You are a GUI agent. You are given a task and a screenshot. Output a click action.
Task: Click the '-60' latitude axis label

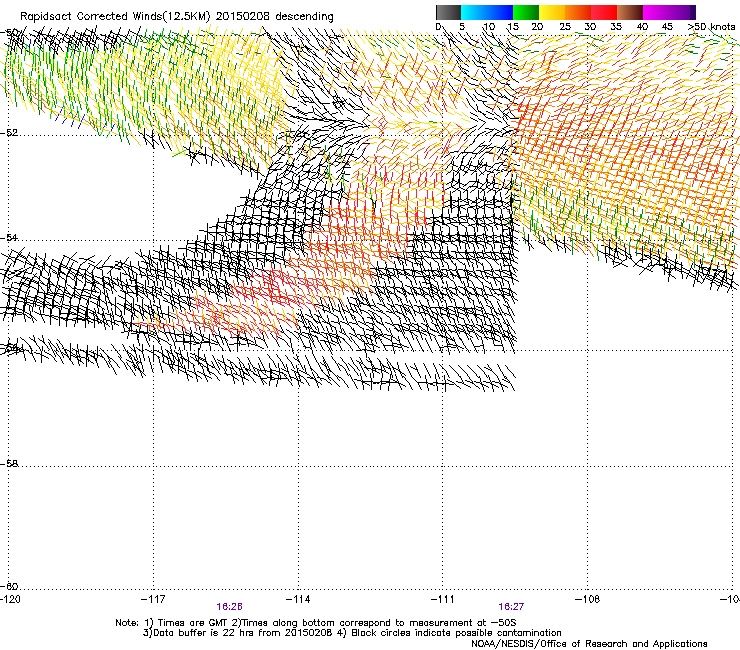pyautogui.click(x=9, y=586)
